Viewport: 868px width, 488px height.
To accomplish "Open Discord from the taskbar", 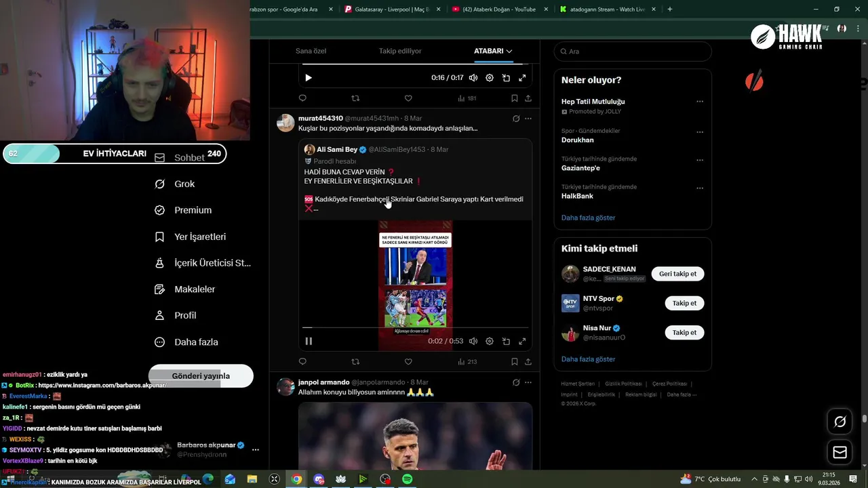I will coord(319,479).
